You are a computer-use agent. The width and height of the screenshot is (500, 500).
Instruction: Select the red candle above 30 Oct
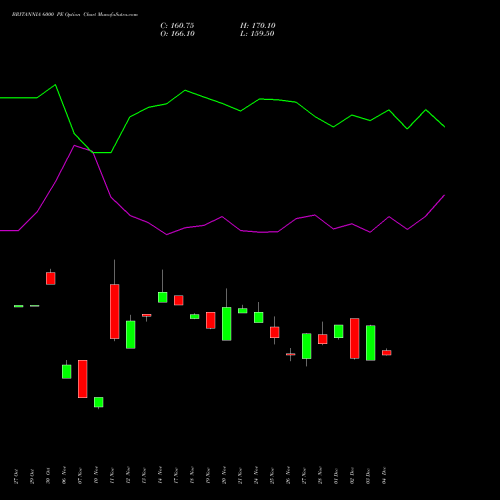pyautogui.click(x=51, y=278)
